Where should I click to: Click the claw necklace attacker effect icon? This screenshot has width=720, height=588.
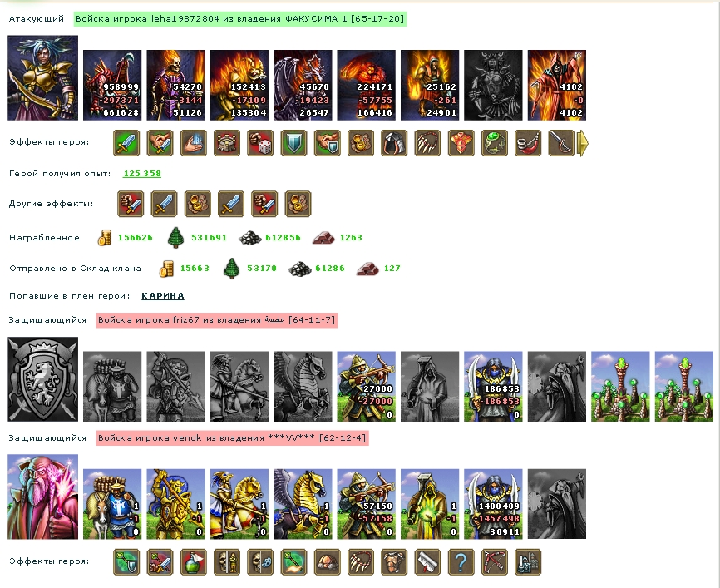pos(428,143)
